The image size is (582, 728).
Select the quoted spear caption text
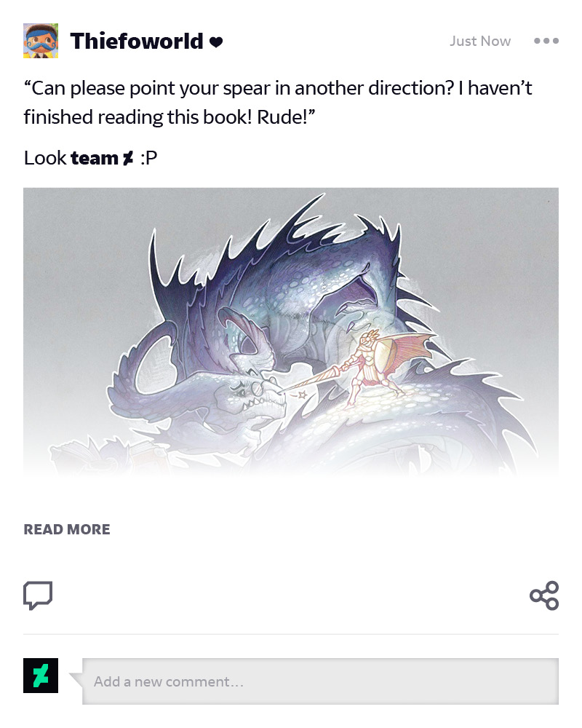[278, 103]
